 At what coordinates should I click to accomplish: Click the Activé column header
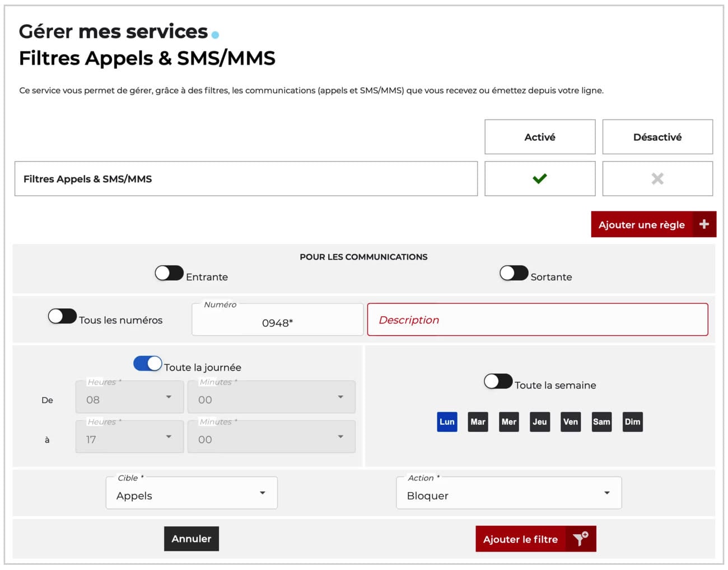pos(539,137)
